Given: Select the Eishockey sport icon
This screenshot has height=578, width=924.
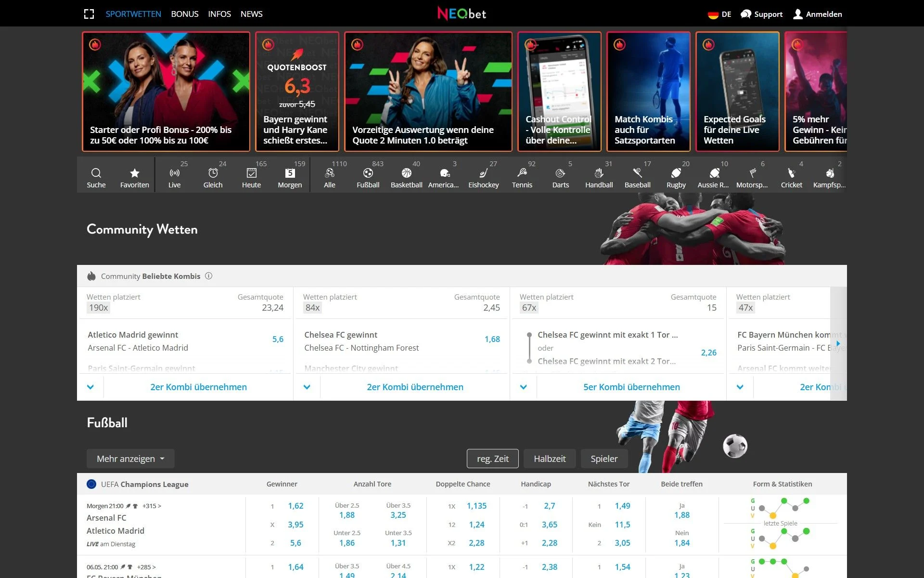Looking at the screenshot, I should coord(484,173).
